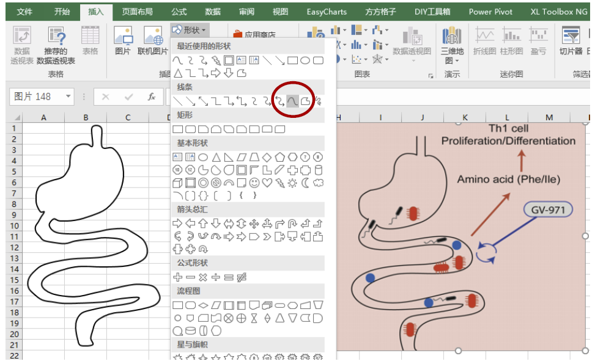Insert a 折线图 sparkline
The height and width of the screenshot is (364, 595).
point(484,40)
